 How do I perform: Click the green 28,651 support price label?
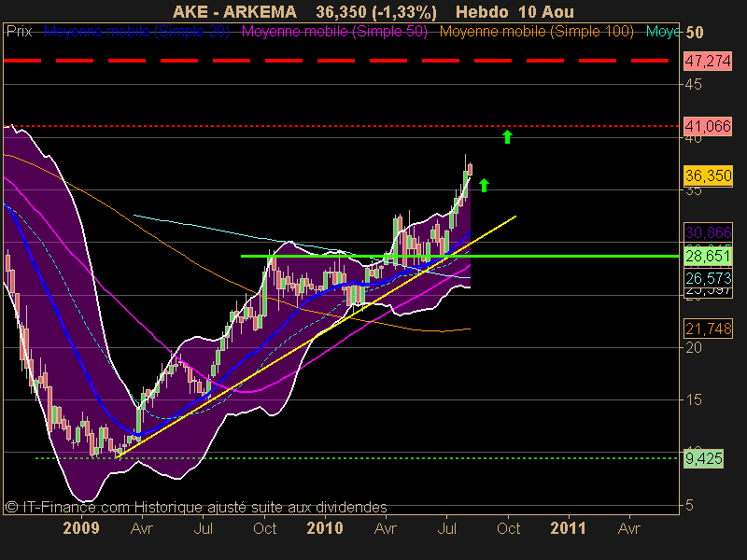click(708, 256)
